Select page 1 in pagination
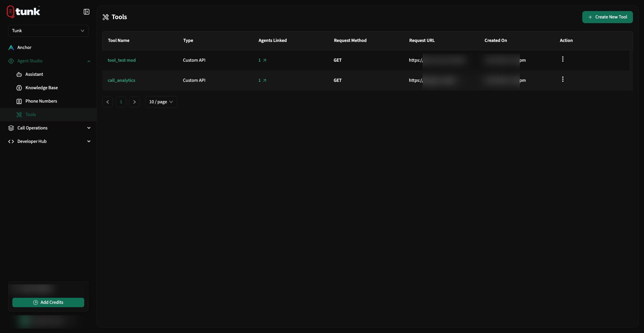644x333 pixels. pos(121,102)
